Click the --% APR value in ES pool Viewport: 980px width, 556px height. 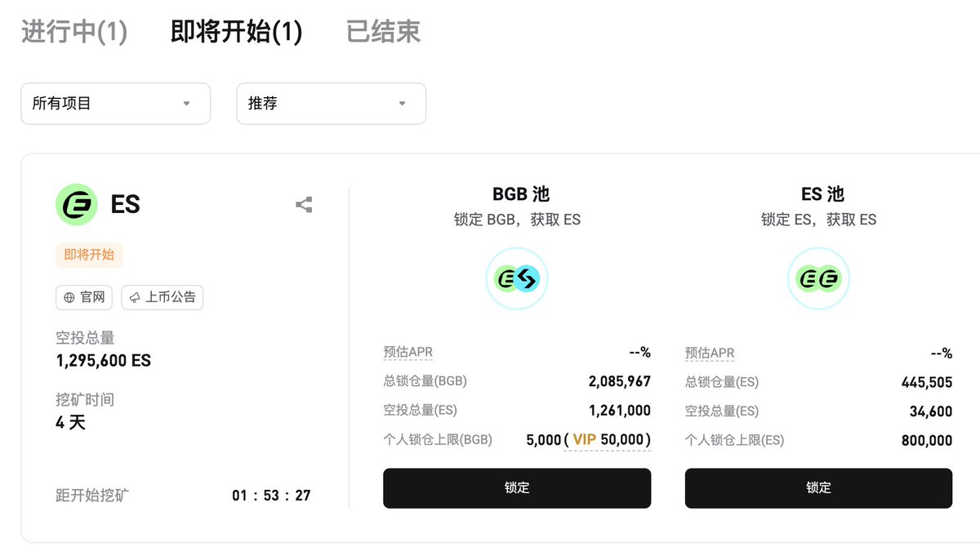pyautogui.click(x=942, y=353)
